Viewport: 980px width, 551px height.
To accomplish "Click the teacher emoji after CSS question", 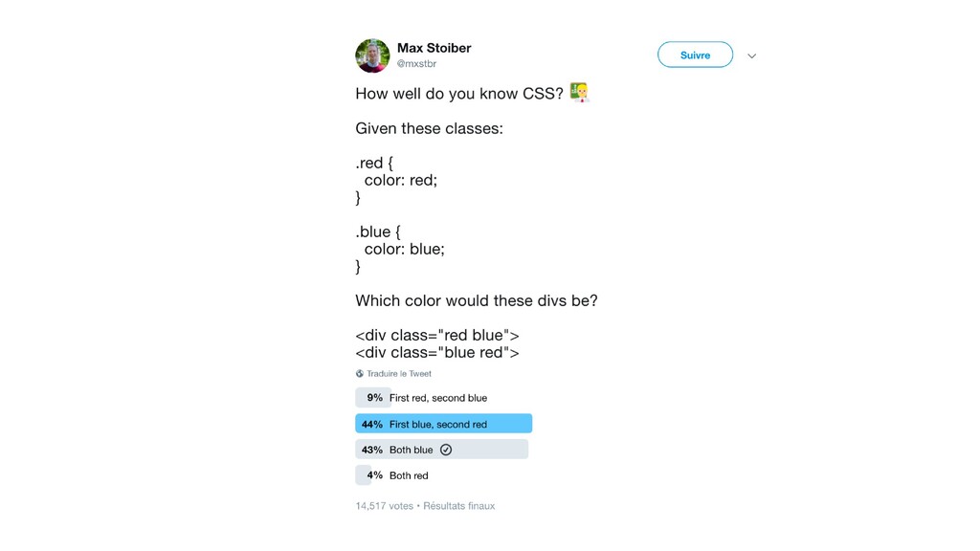I will click(579, 93).
